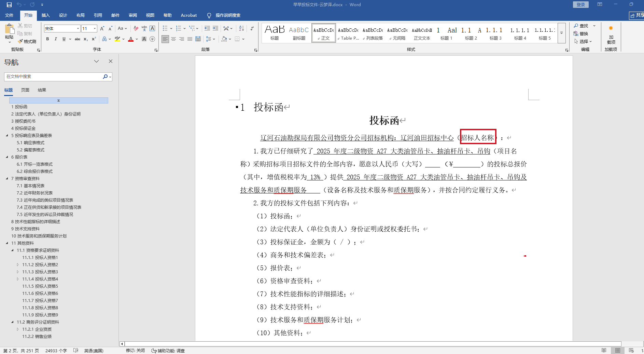The width and height of the screenshot is (644, 354).
Task: Apply superscript formatting
Action: coord(94,39)
